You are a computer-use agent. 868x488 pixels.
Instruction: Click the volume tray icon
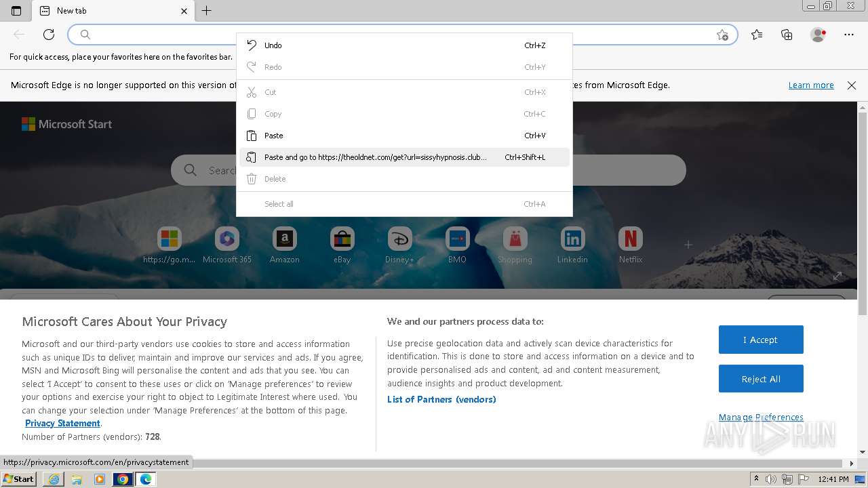772,479
